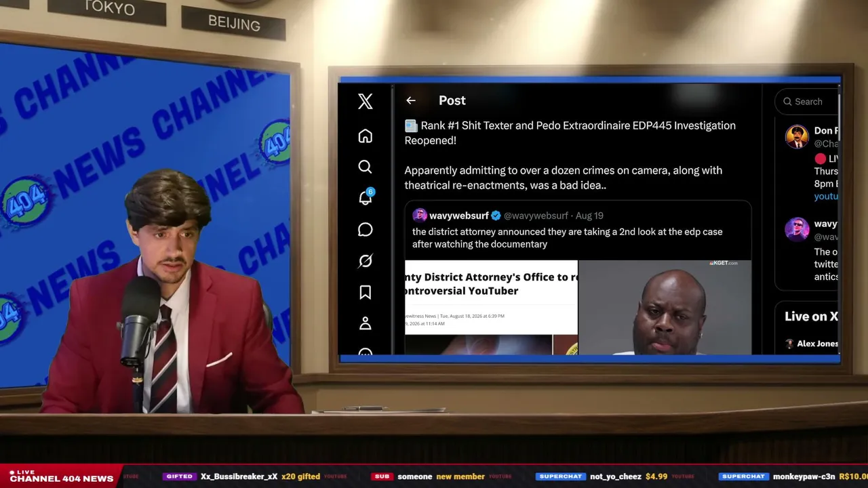This screenshot has height=488, width=868.
Task: Click the Alex Jones avatar under Live on X
Action: pyautogui.click(x=789, y=344)
